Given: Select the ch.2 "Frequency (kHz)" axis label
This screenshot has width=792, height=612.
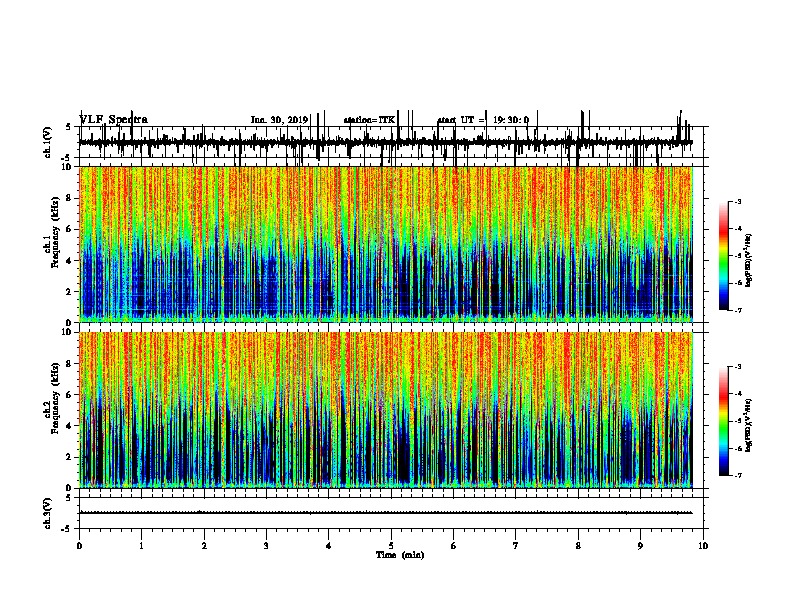Looking at the screenshot, I should 55,398.
